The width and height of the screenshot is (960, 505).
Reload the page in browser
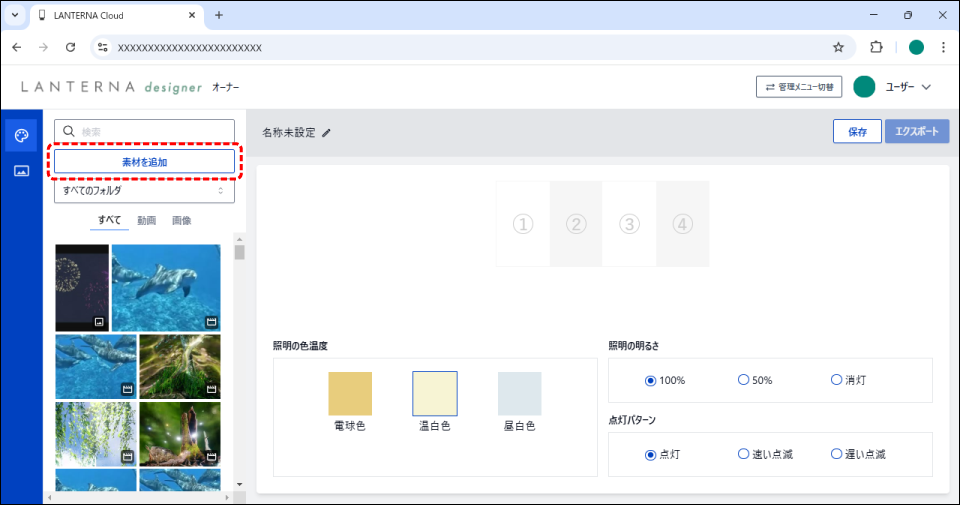[x=70, y=47]
